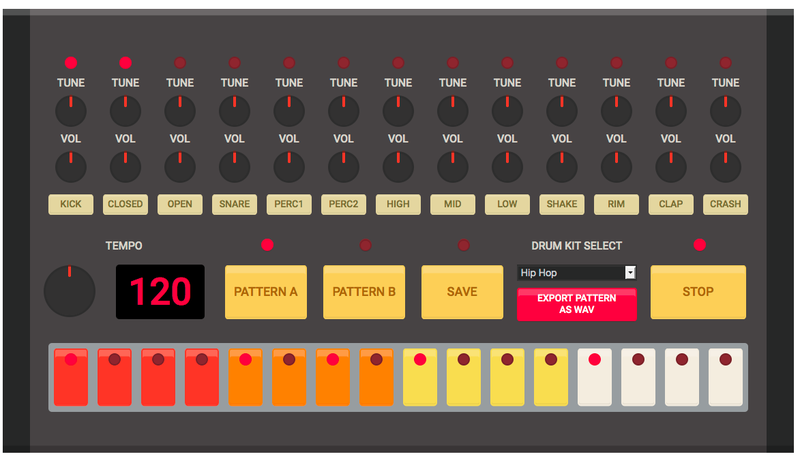The width and height of the screenshot is (800, 461).
Task: Click the PERC1 volume knob
Action: 289,167
